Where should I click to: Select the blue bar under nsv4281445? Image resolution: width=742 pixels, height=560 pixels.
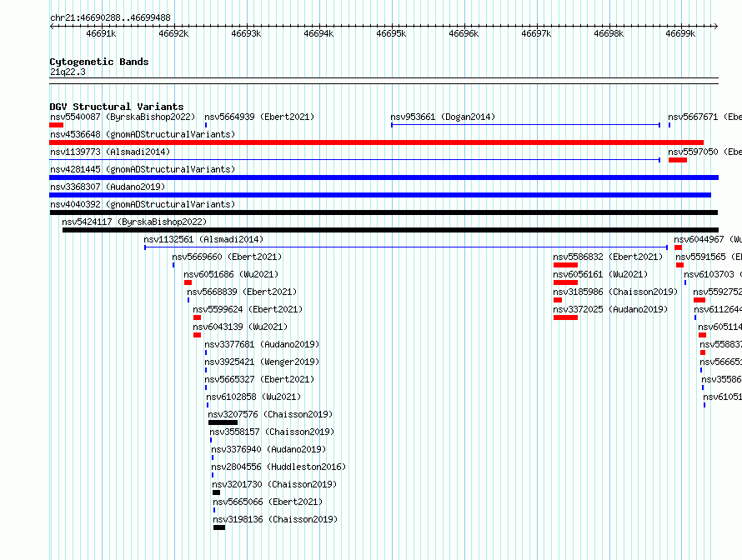[384, 177]
